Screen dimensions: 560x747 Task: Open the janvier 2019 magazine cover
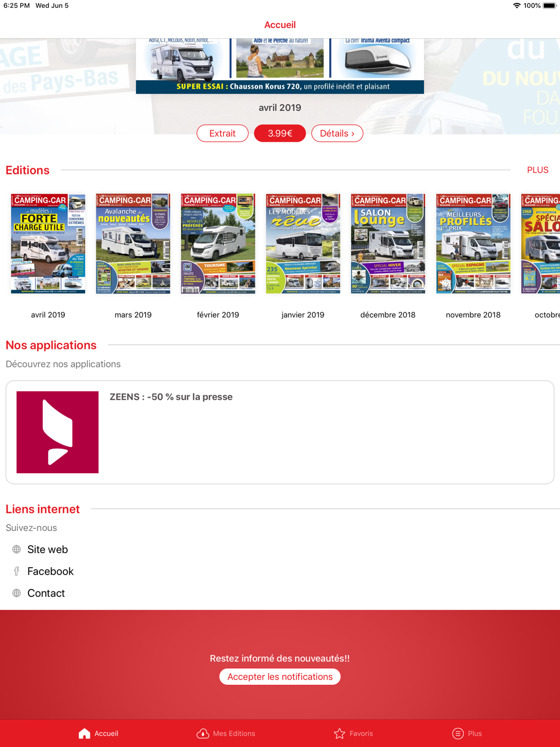pos(303,244)
